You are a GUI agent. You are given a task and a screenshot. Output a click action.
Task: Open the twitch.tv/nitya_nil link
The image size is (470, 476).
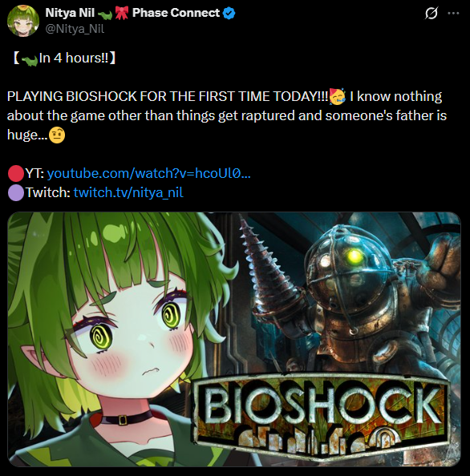[x=128, y=192]
